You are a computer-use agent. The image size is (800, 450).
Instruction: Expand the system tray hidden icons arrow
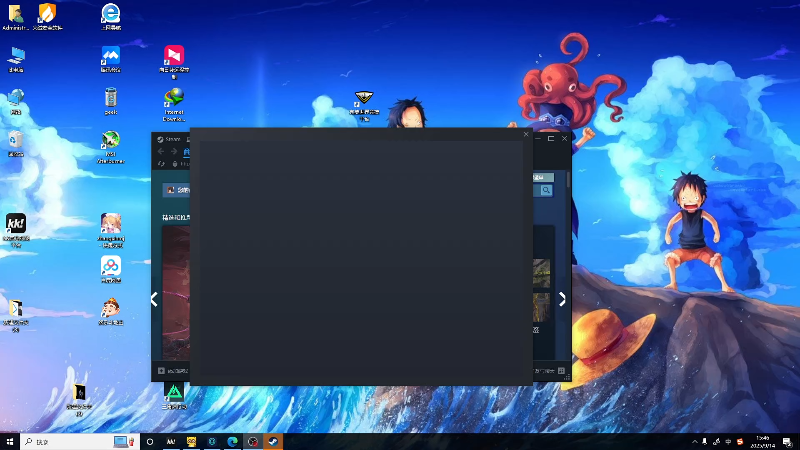tap(694, 442)
